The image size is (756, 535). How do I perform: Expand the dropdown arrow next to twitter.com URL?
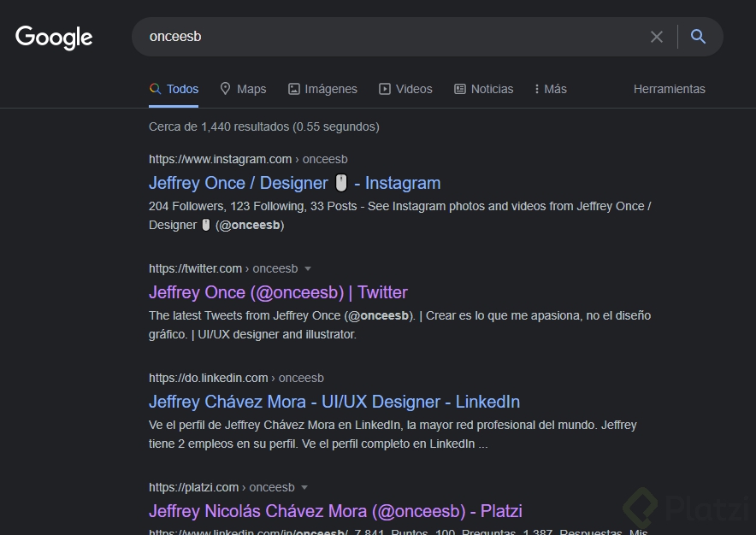click(308, 269)
